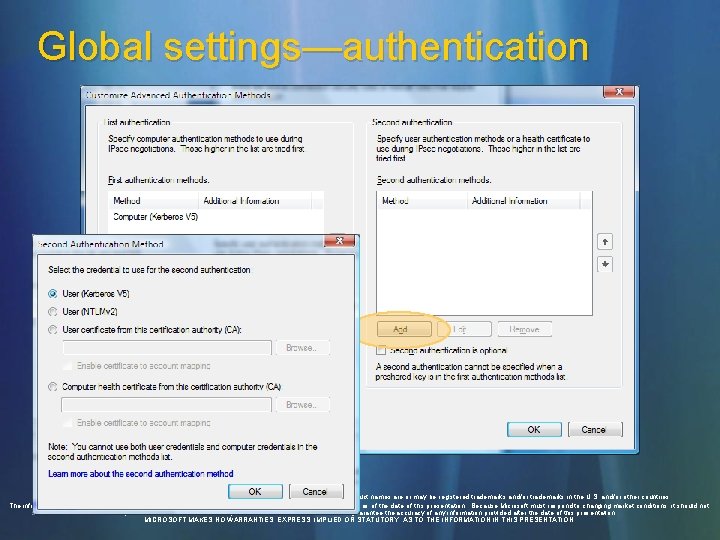
Task: Enable Second authentication is optional checkbox
Action: tap(381, 350)
